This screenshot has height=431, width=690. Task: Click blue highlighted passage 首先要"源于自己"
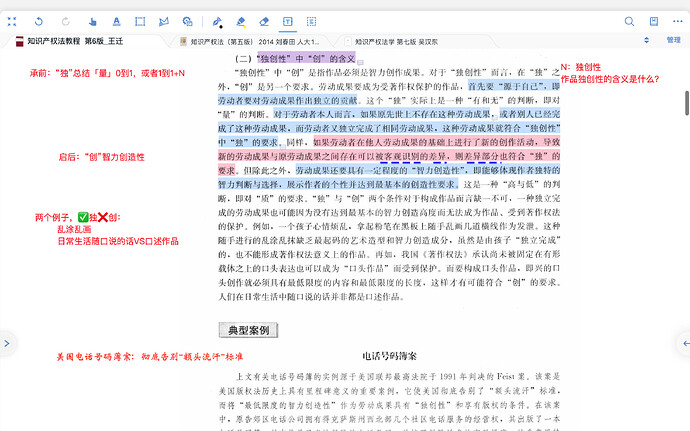(514, 86)
